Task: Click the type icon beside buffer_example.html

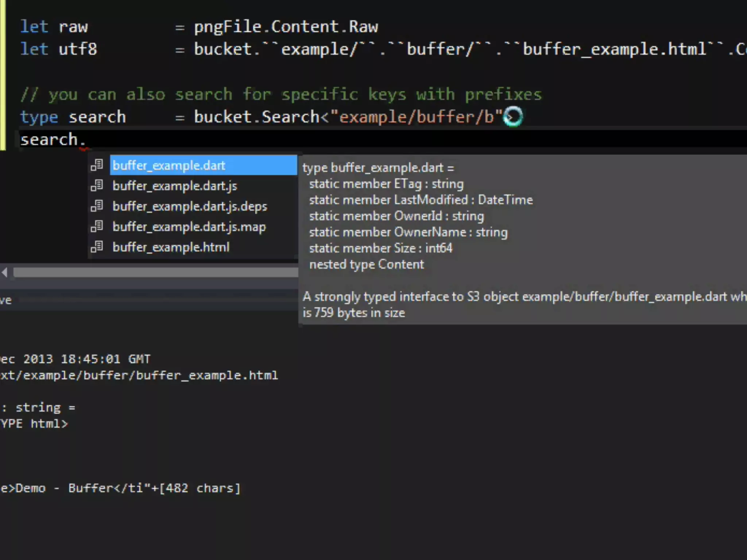Action: (x=97, y=247)
